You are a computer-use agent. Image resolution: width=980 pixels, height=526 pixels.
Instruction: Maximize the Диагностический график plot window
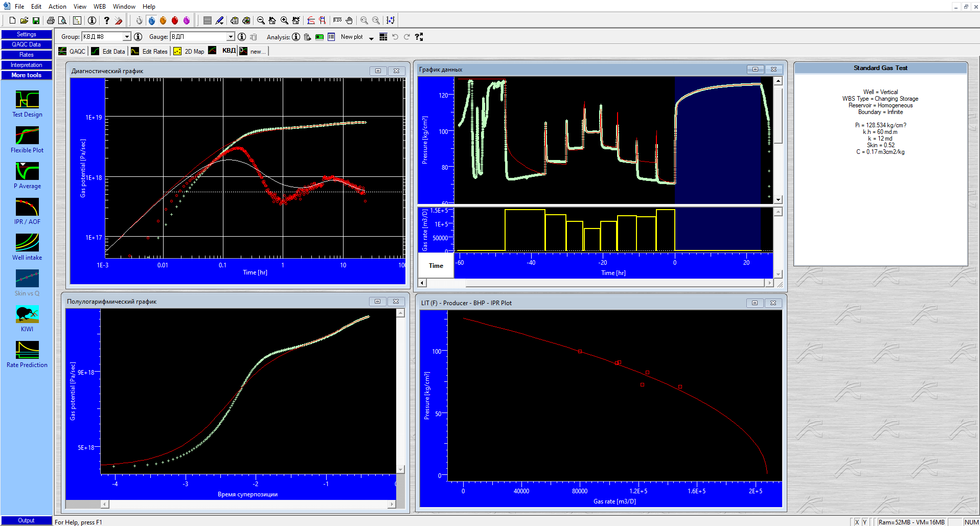378,71
